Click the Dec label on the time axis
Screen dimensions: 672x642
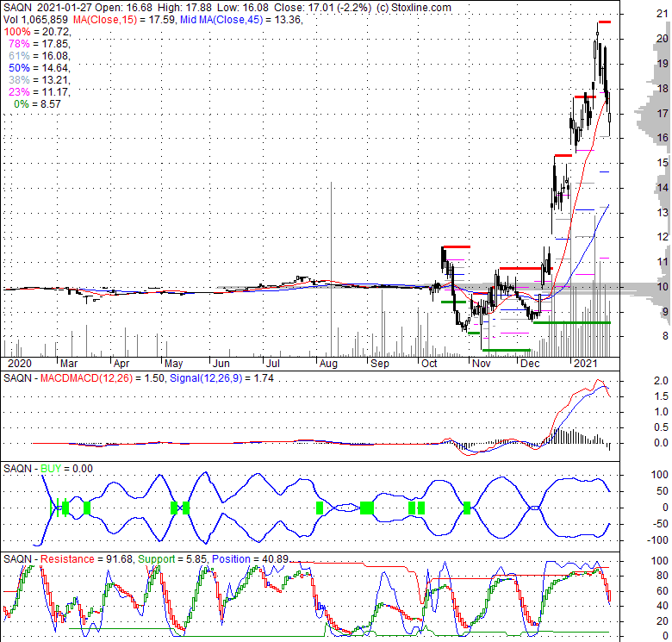(530, 364)
